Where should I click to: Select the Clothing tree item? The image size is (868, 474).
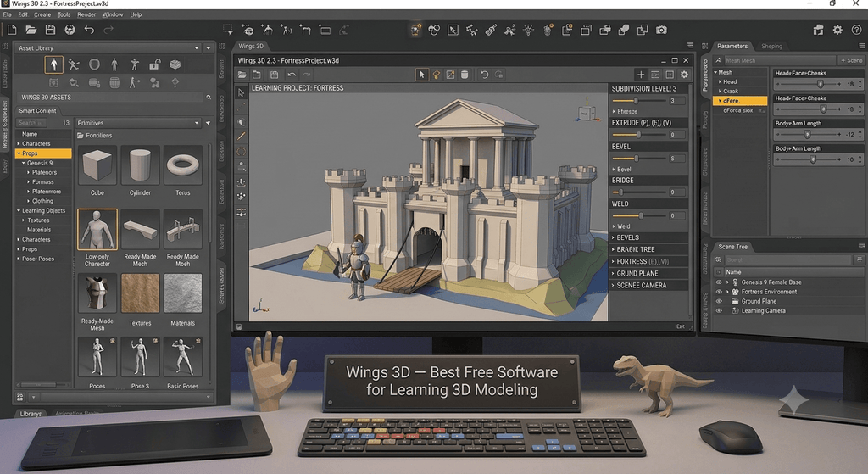point(42,201)
